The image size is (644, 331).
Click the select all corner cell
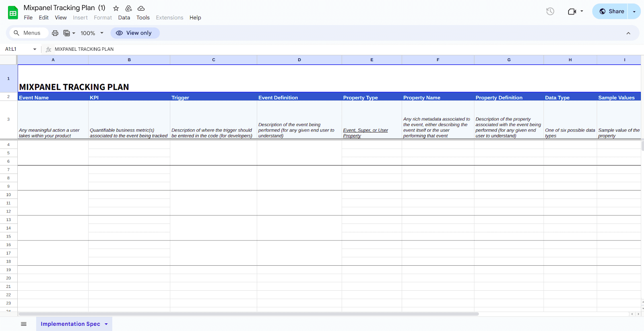[8, 60]
